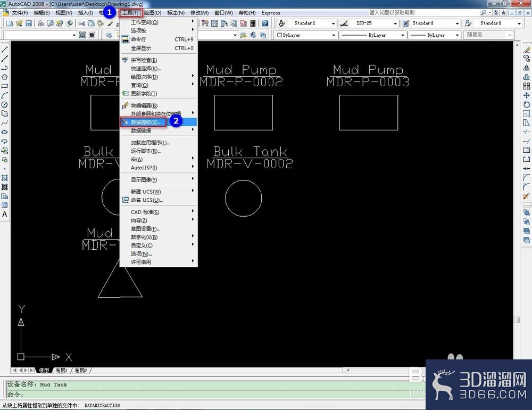Switch to the 布局1 layout tab
Screen dimensions: 532x410
pos(61,370)
